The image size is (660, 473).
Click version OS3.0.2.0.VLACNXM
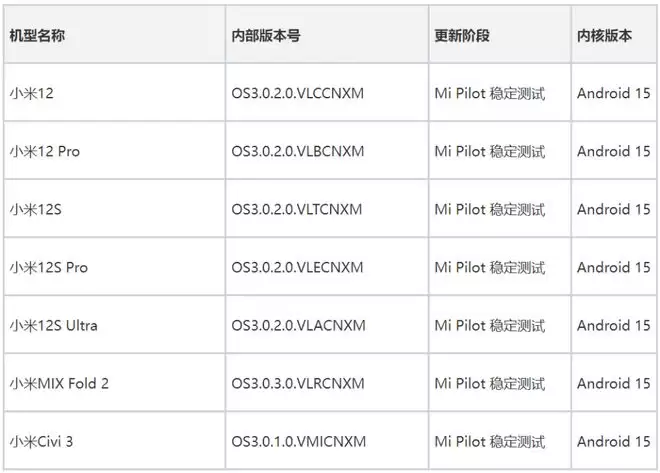click(298, 326)
